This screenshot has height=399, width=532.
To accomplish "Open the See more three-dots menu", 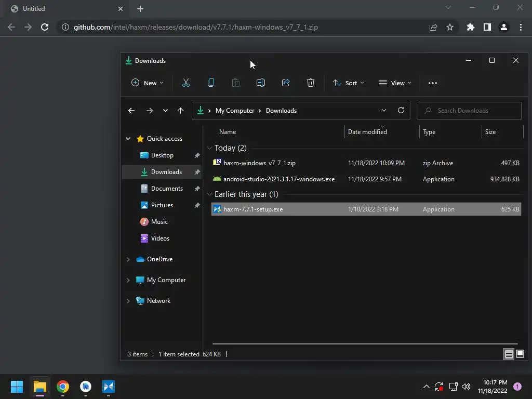I will point(433,83).
